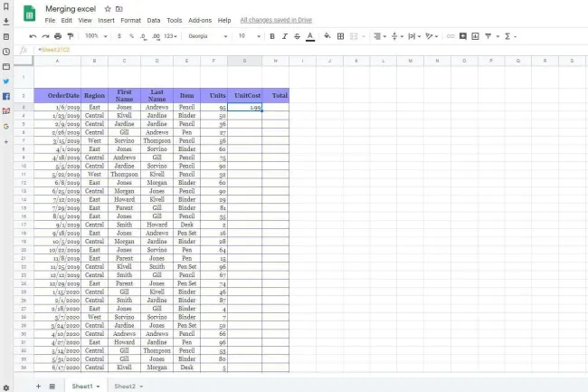Open the Data menu
Viewport: 588px width, 392px height.
154,20
